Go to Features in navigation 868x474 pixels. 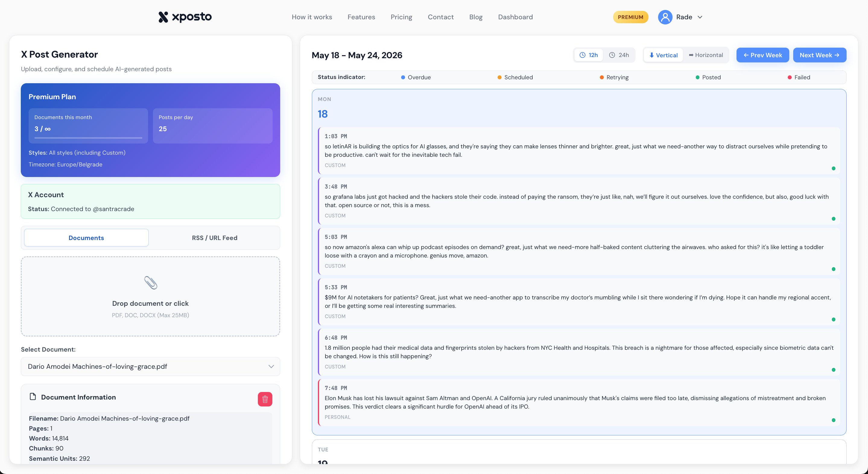tap(361, 17)
